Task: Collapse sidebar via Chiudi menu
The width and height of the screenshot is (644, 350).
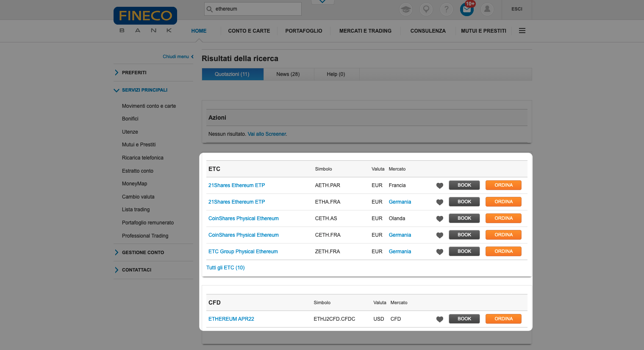Action: pos(178,56)
